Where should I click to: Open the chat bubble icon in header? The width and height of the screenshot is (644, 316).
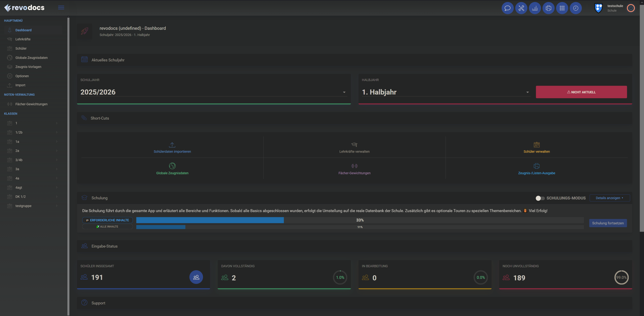(507, 8)
